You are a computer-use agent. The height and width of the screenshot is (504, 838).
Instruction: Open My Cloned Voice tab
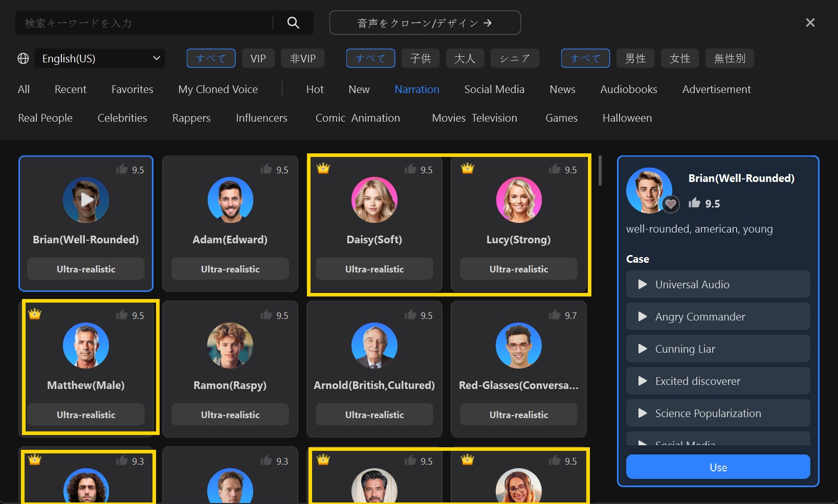(x=218, y=89)
